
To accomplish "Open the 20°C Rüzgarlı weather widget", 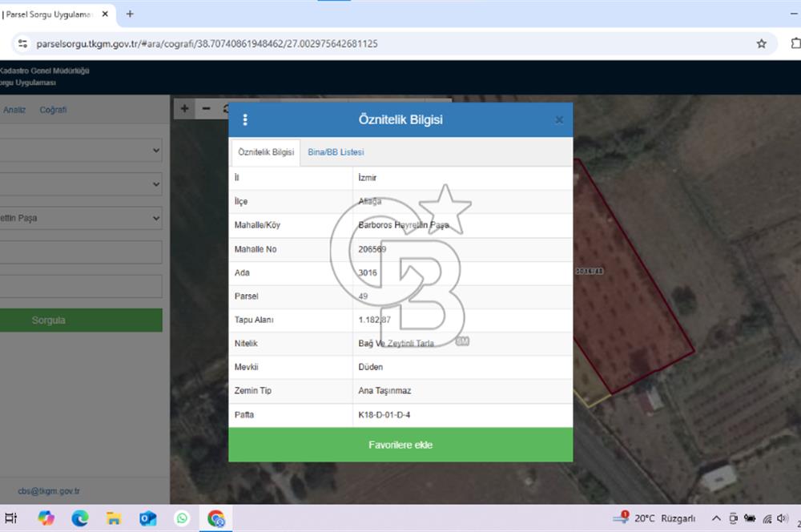I will point(654,518).
